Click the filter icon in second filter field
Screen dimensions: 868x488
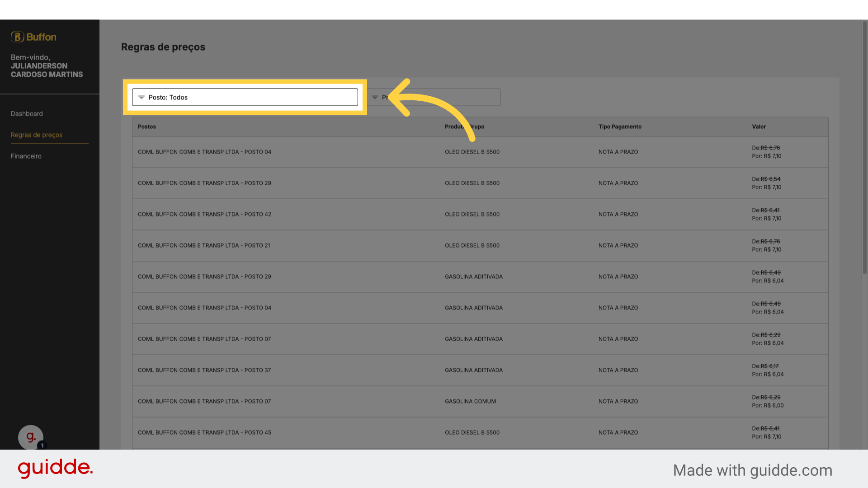click(375, 98)
